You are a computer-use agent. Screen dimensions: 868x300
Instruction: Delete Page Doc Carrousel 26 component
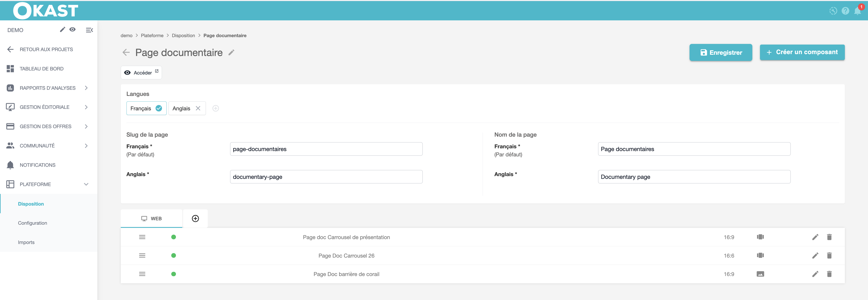coord(829,256)
